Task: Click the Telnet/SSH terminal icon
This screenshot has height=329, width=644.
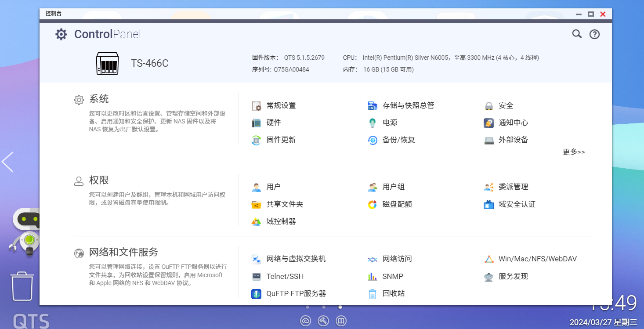Action: pos(256,277)
